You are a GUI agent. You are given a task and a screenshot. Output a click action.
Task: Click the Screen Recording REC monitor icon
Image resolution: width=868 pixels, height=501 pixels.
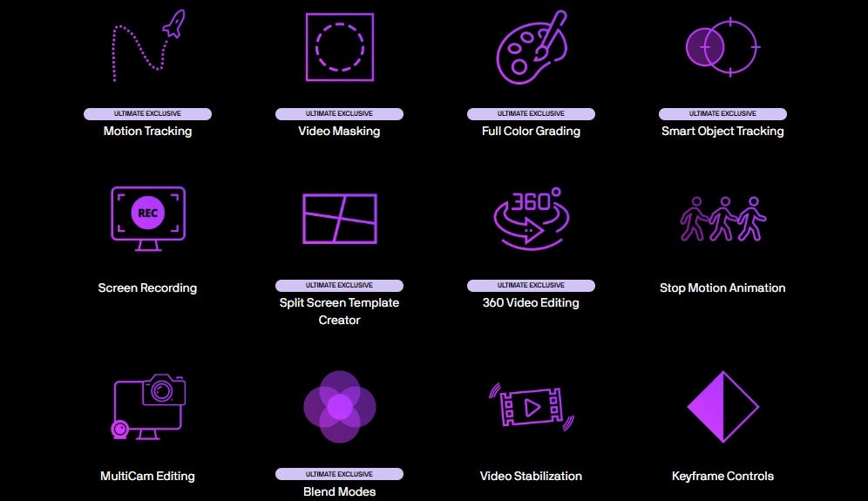click(148, 219)
